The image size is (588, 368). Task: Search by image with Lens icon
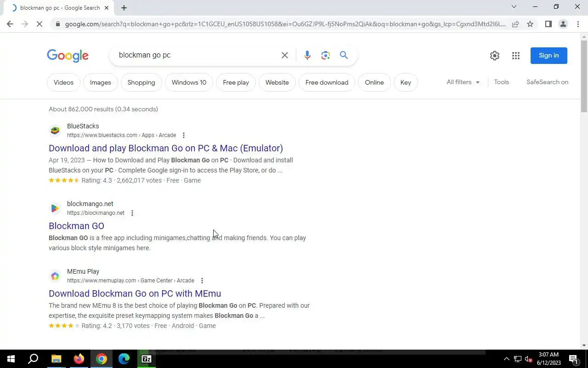pyautogui.click(x=326, y=55)
